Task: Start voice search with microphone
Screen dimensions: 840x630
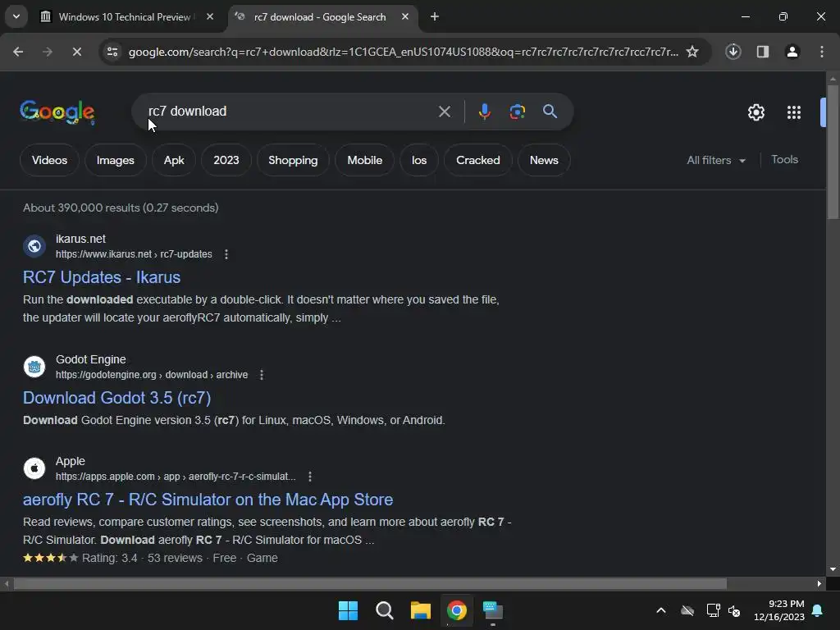Action: tap(484, 112)
